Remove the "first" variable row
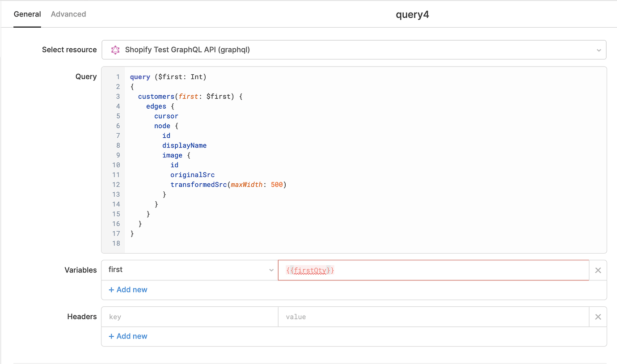 click(598, 270)
